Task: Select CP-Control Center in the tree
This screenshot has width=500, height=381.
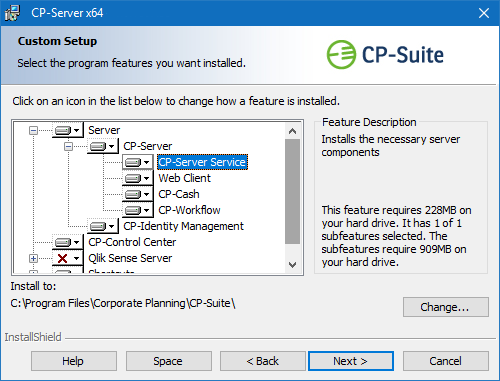Action: click(132, 242)
